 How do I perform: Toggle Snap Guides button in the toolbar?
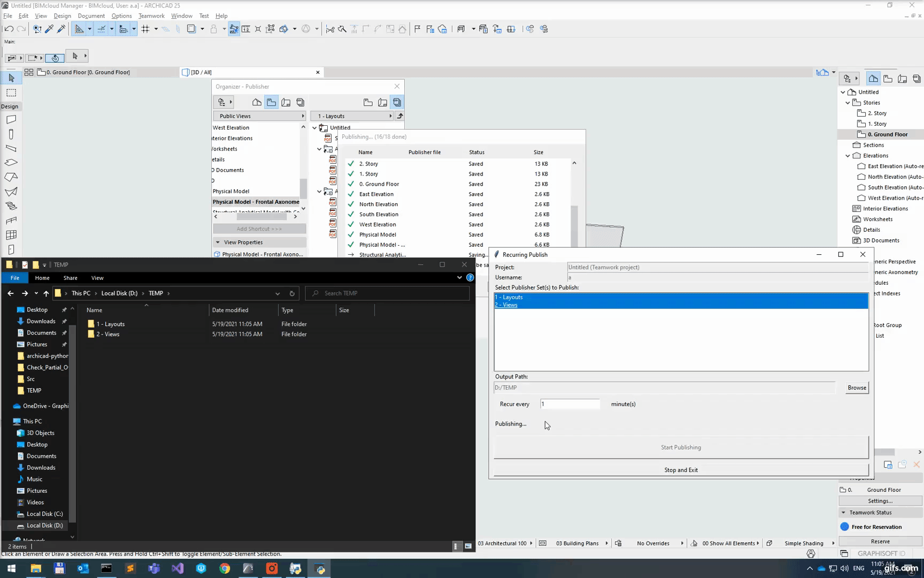101,29
